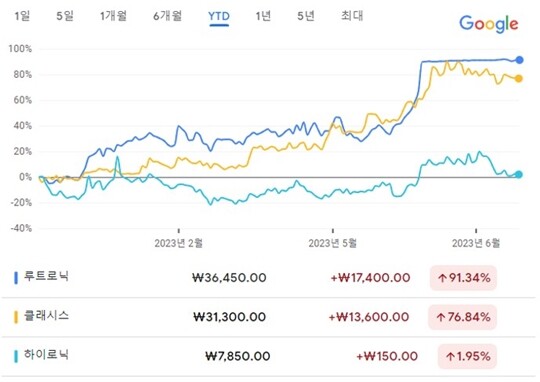Click the 1.95% gain badge
The width and height of the screenshot is (540, 382).
click(467, 356)
